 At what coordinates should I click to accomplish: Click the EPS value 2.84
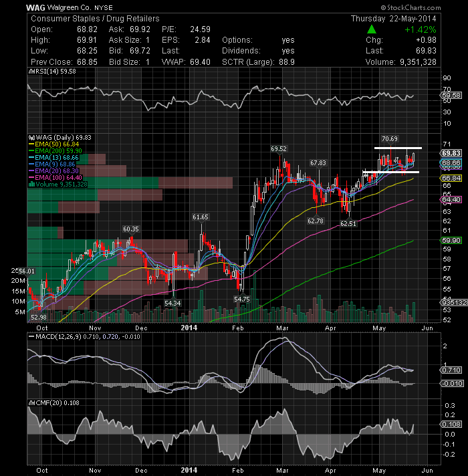point(203,40)
